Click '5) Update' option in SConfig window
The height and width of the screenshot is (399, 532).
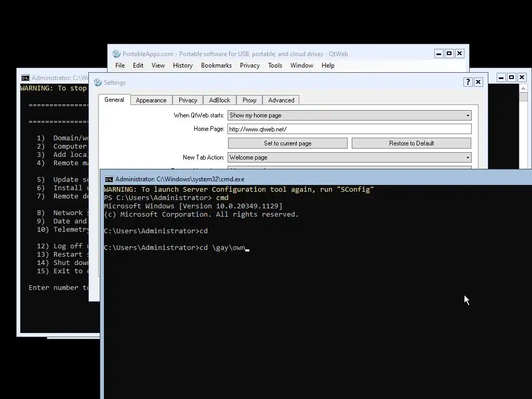[62, 179]
